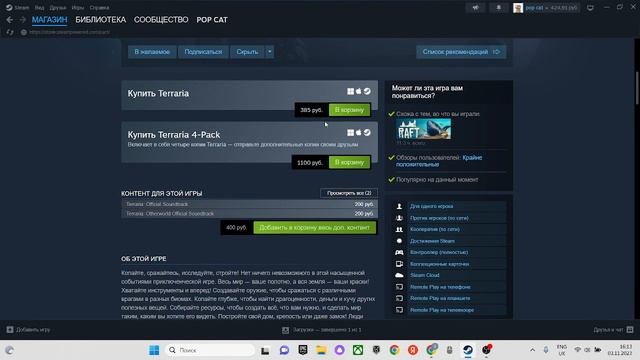Click Просмотреть все (2) button
Viewport: 640px width, 360px height.
click(x=349, y=193)
